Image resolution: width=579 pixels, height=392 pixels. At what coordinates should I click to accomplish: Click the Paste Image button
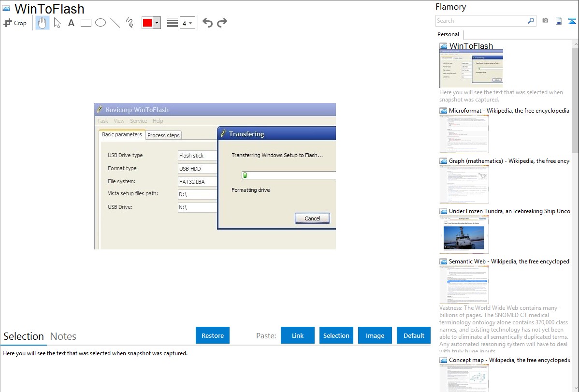375,335
